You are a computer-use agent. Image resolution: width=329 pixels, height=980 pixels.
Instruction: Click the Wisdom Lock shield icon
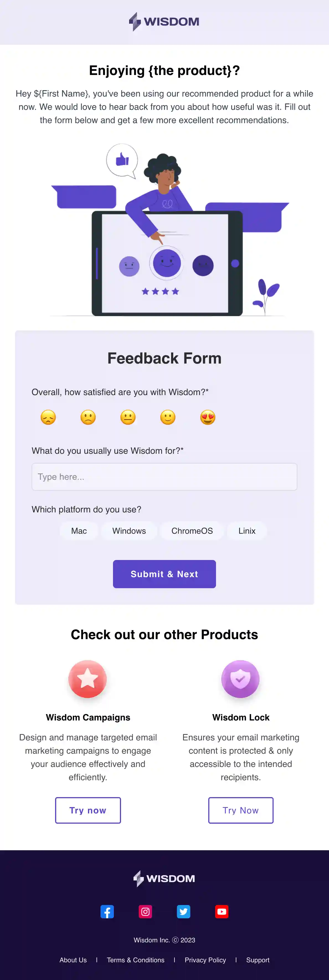click(241, 678)
